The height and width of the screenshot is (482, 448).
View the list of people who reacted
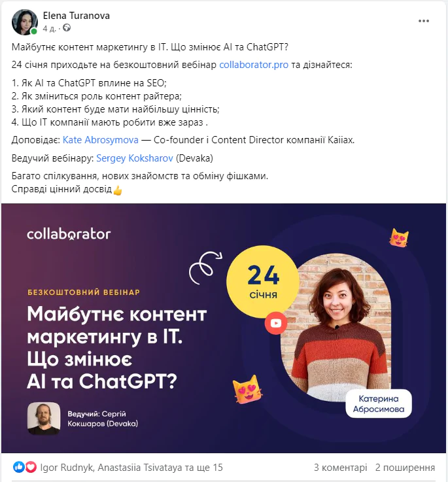(x=131, y=468)
